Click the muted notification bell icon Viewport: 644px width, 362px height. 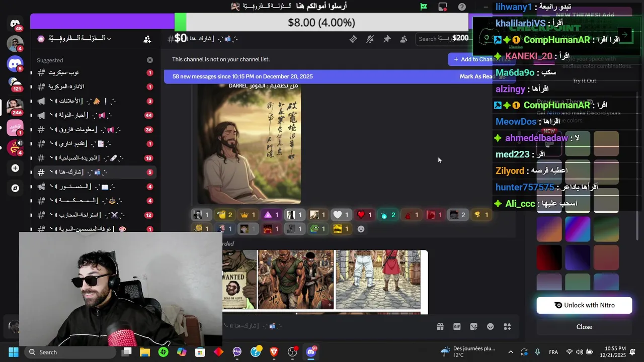(370, 39)
